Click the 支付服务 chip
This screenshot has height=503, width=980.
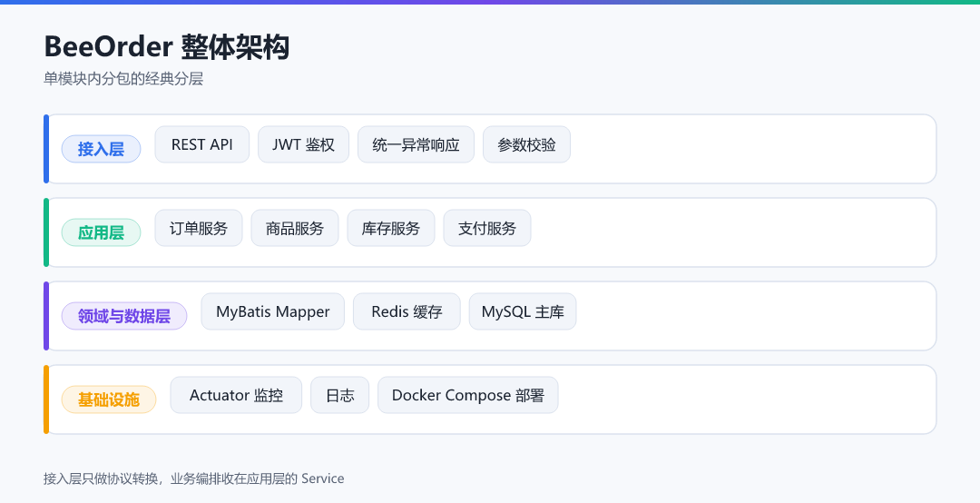coord(487,229)
